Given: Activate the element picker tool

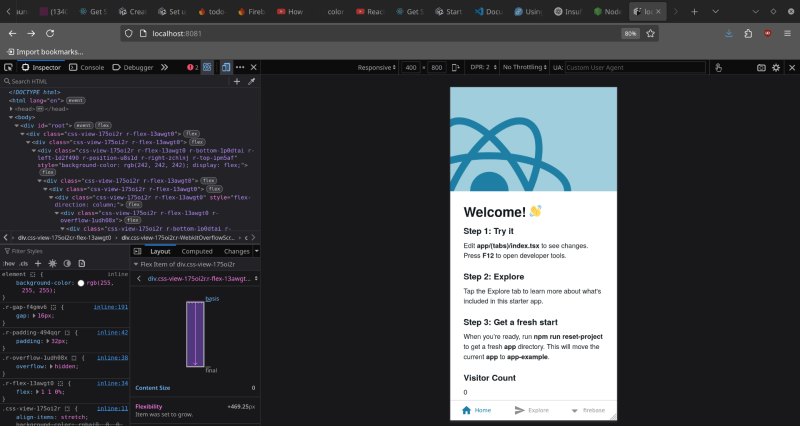Looking at the screenshot, I should [8, 67].
